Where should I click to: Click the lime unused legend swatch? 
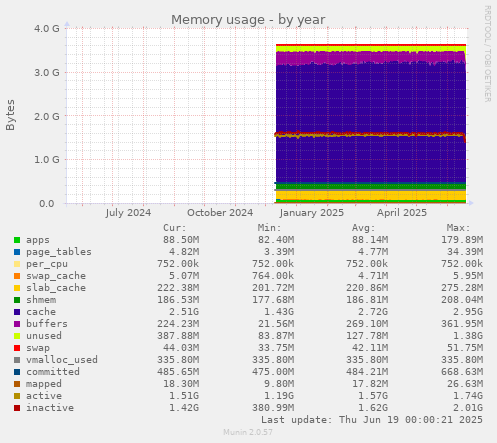[17, 336]
